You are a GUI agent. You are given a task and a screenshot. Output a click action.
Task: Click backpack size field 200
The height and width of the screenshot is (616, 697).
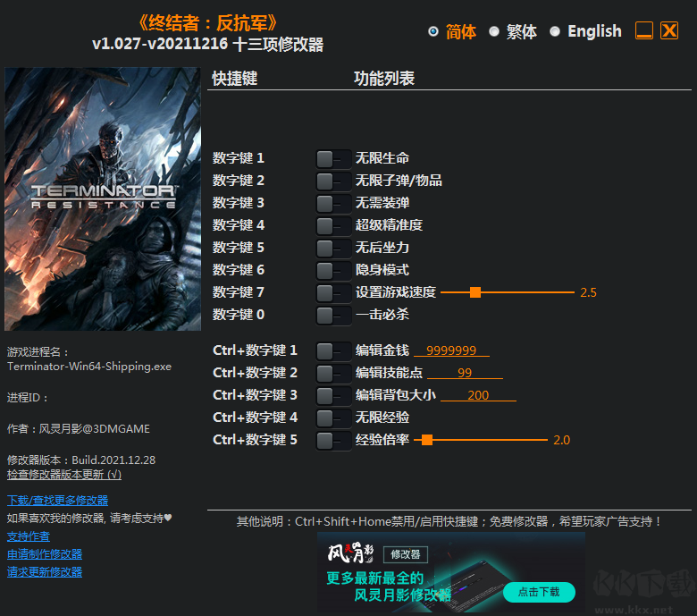478,395
